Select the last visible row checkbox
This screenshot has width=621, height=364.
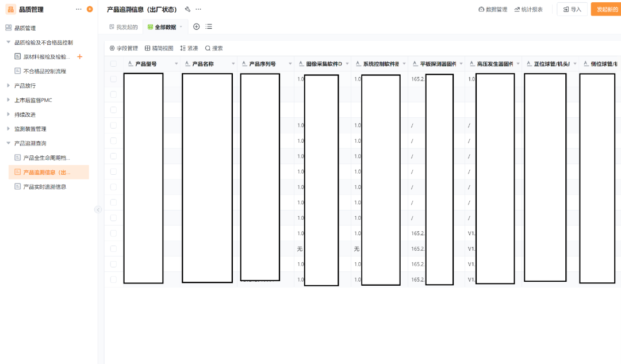113,279
